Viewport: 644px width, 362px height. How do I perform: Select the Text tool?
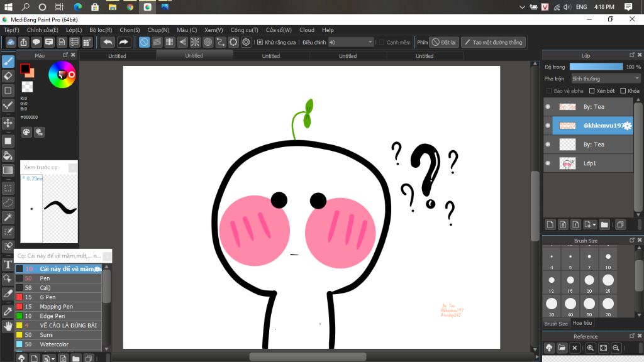click(8, 265)
